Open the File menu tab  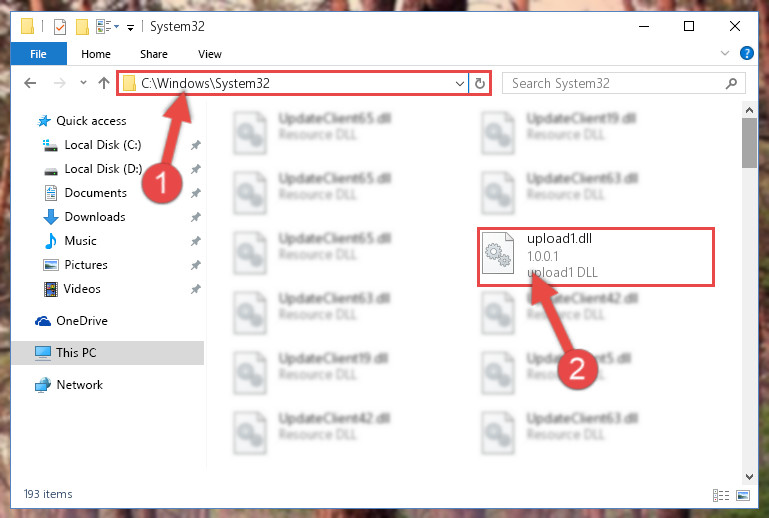tap(38, 54)
